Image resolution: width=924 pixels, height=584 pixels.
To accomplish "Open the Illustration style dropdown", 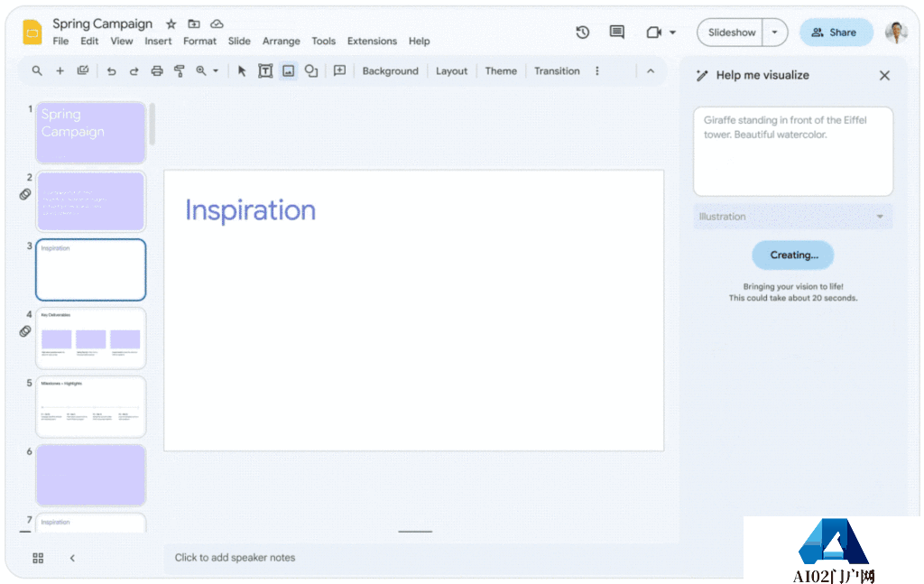I will tap(792, 217).
